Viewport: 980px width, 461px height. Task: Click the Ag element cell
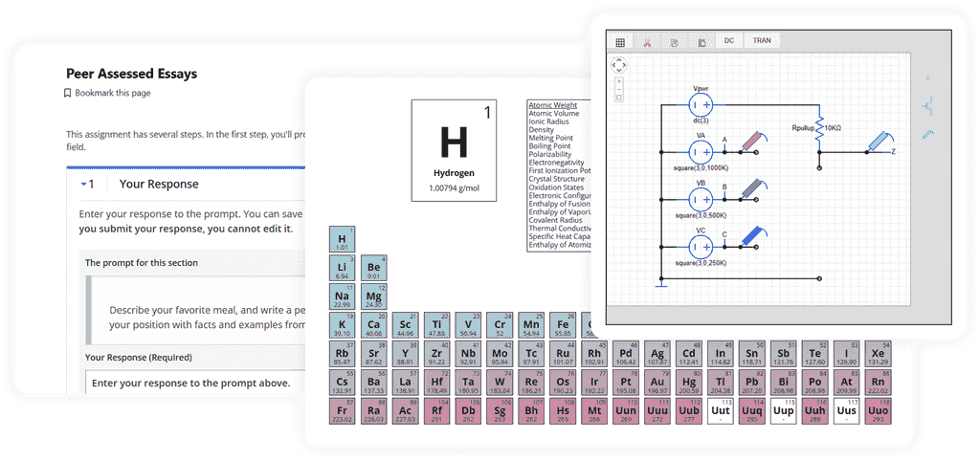point(657,354)
